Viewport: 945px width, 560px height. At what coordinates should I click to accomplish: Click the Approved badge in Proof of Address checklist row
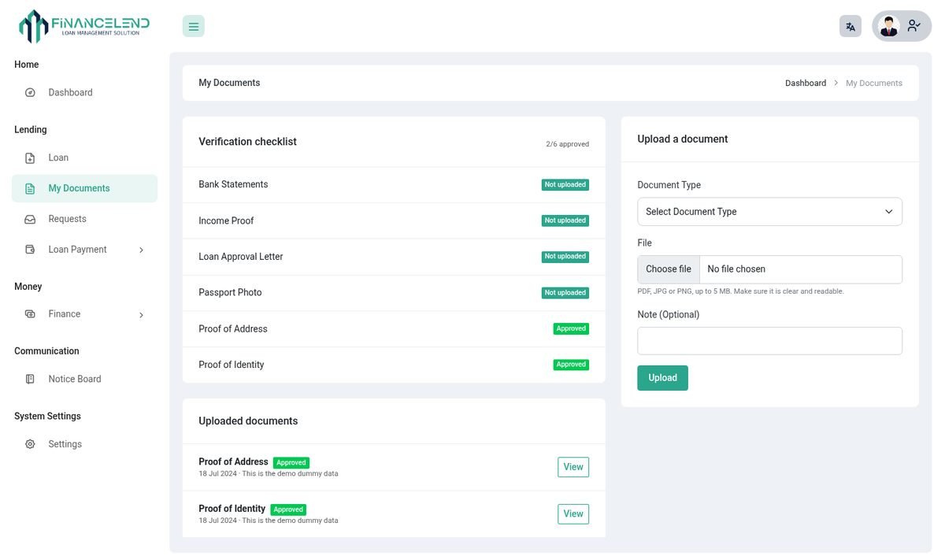click(571, 329)
